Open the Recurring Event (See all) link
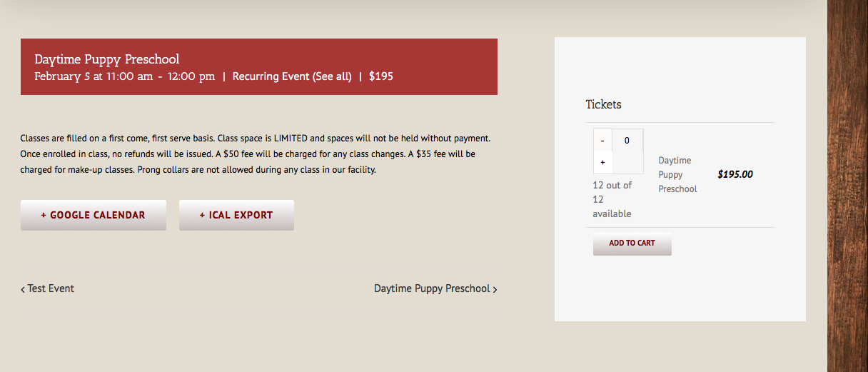868x372 pixels. tap(292, 76)
